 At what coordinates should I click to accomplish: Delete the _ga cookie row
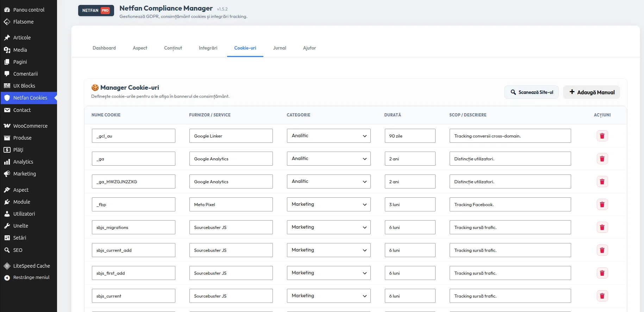pyautogui.click(x=602, y=159)
